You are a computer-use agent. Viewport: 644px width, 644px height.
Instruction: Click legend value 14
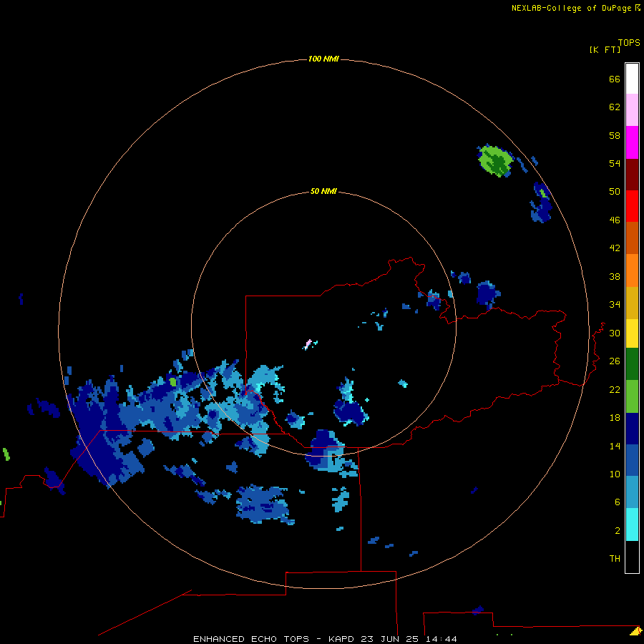tap(615, 446)
